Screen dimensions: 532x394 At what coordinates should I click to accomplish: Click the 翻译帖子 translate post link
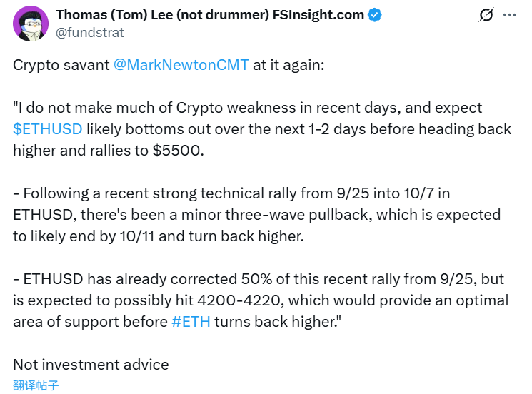[x=36, y=385]
